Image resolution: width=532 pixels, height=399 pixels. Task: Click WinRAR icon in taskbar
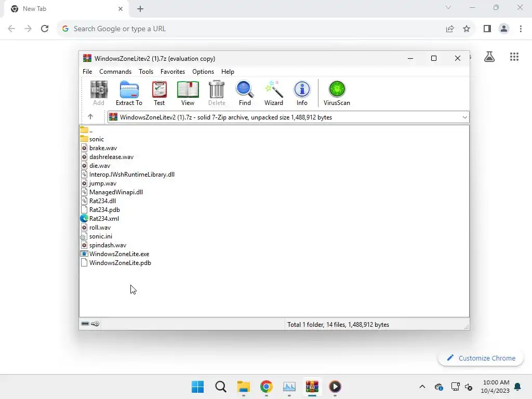point(312,387)
